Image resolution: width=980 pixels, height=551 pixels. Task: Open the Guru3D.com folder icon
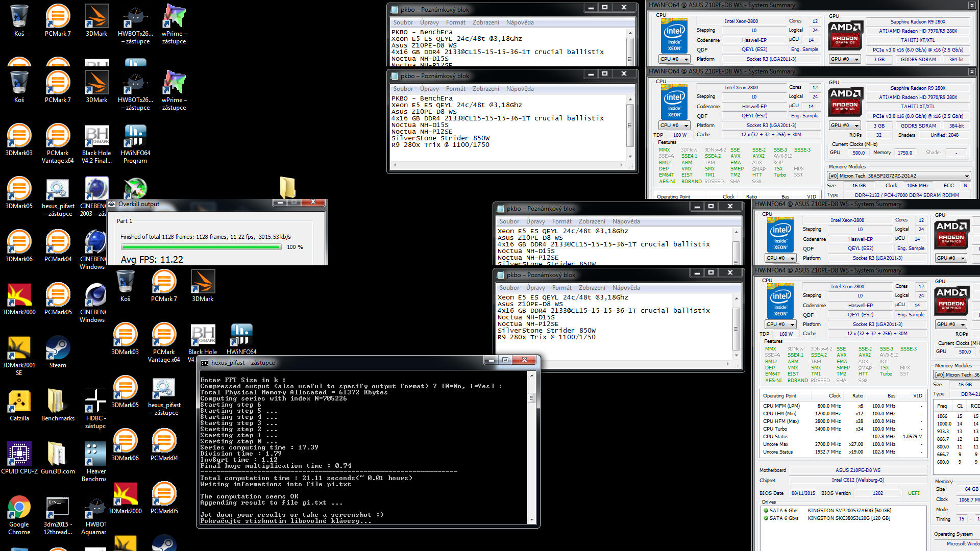(58, 458)
